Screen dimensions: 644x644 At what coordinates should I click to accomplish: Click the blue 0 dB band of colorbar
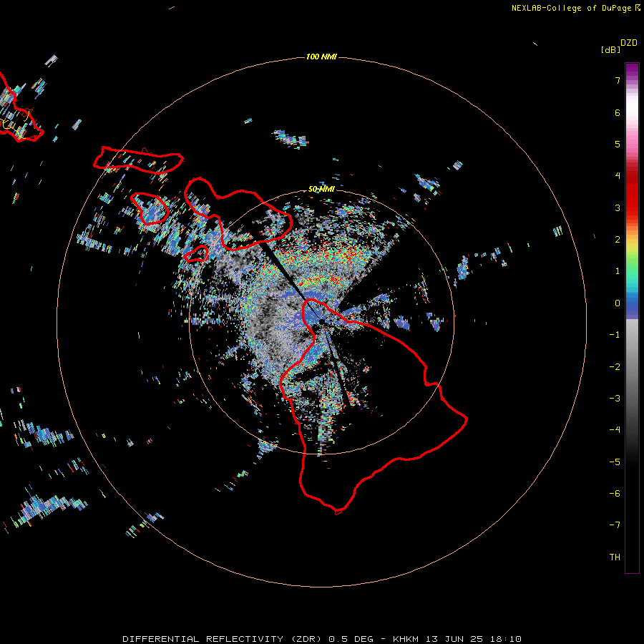632,303
